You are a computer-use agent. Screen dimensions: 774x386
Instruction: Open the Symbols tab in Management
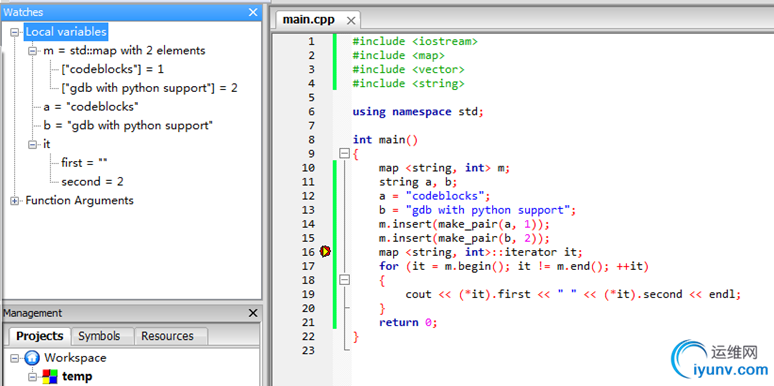[x=99, y=336]
